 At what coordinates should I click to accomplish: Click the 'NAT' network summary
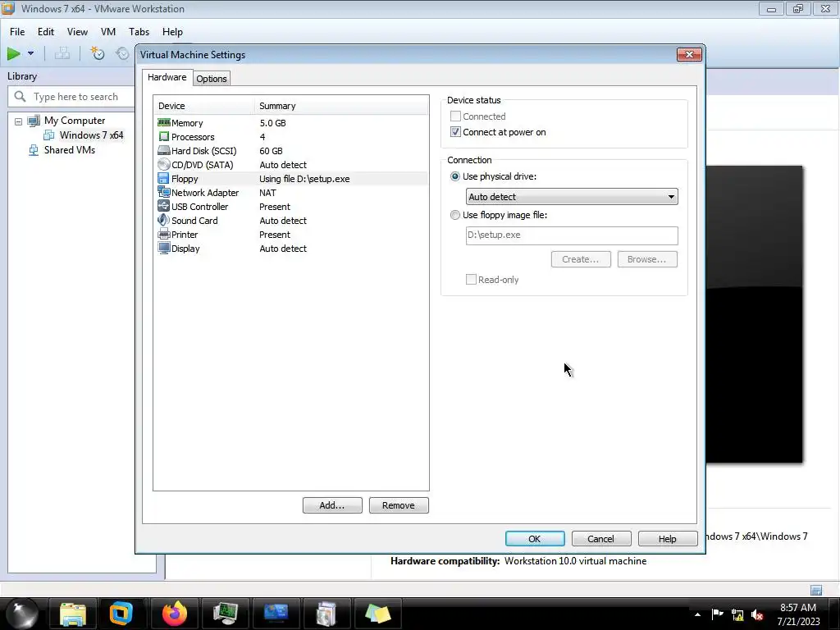268,192
